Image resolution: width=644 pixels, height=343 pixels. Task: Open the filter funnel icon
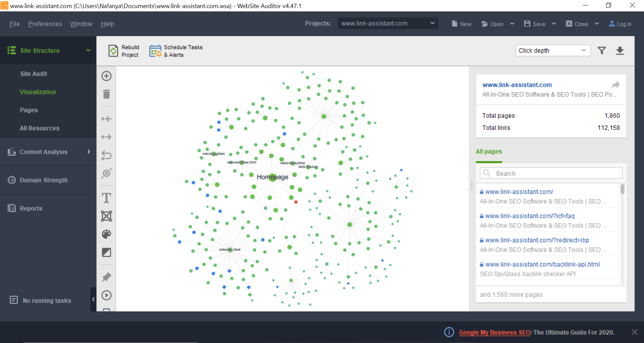(602, 51)
